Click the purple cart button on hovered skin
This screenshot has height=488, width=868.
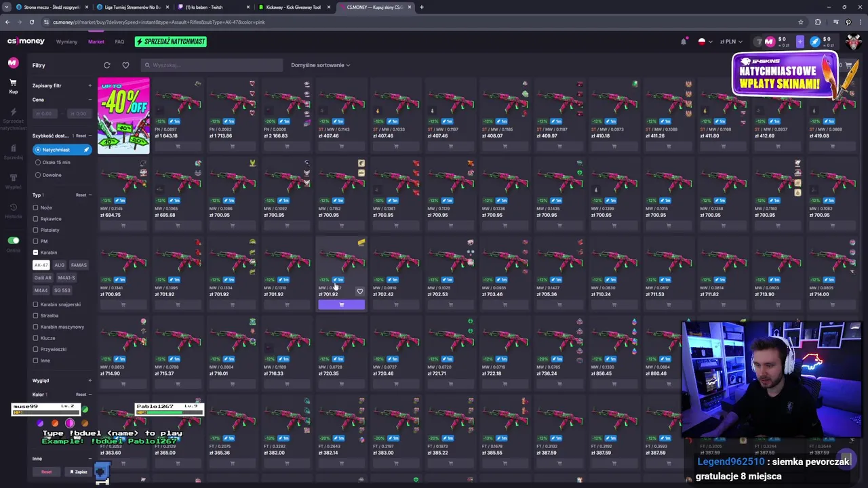[x=341, y=305]
